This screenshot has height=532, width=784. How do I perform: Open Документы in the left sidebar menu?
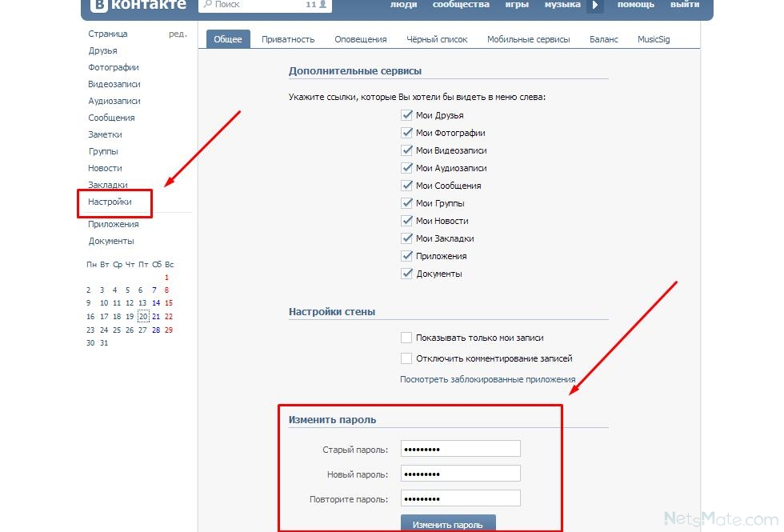tap(111, 241)
